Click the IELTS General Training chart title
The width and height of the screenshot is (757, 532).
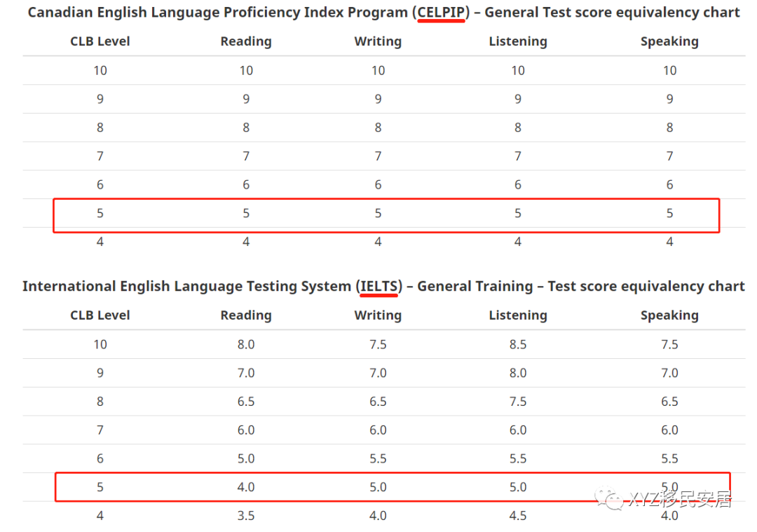pos(384,286)
